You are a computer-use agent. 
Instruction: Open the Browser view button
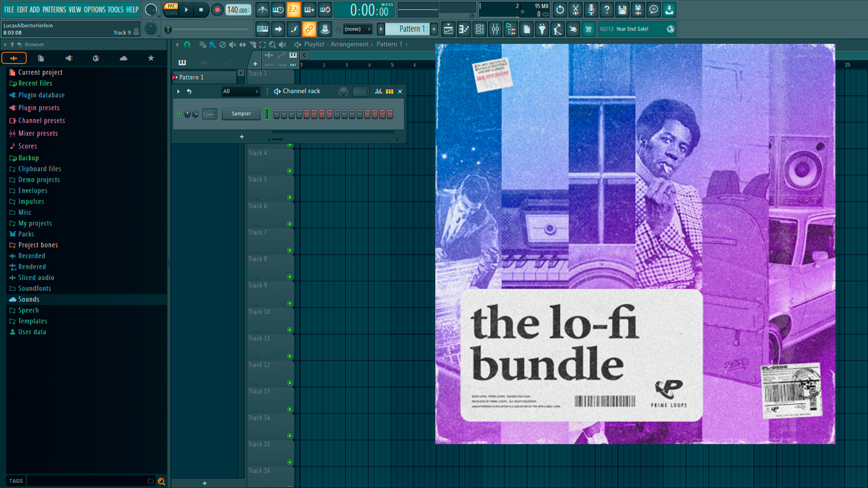click(511, 29)
